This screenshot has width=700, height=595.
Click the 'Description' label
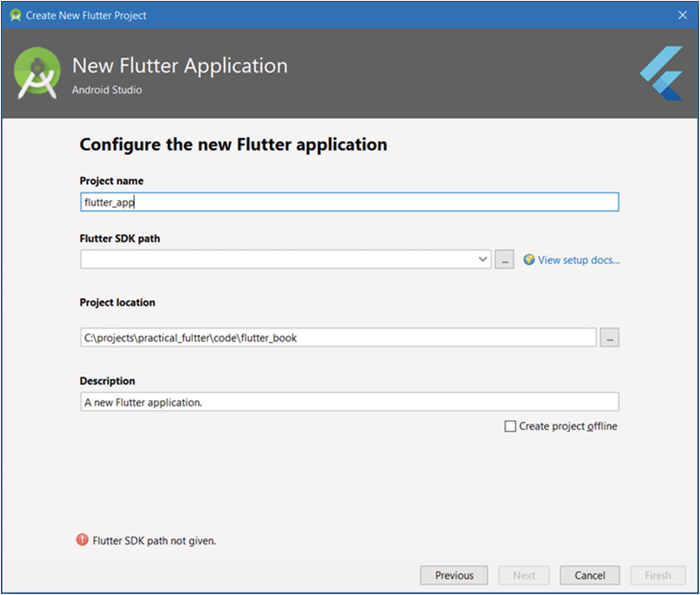coord(107,381)
